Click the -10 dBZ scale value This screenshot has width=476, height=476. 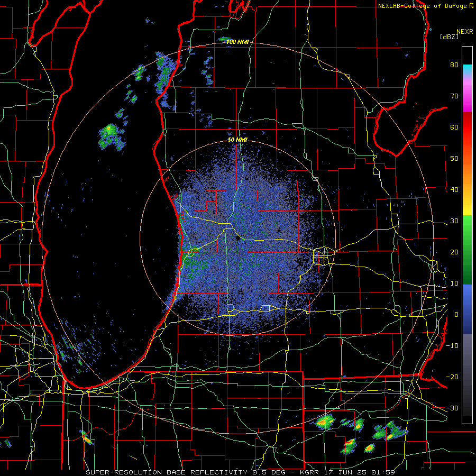[x=452, y=345]
